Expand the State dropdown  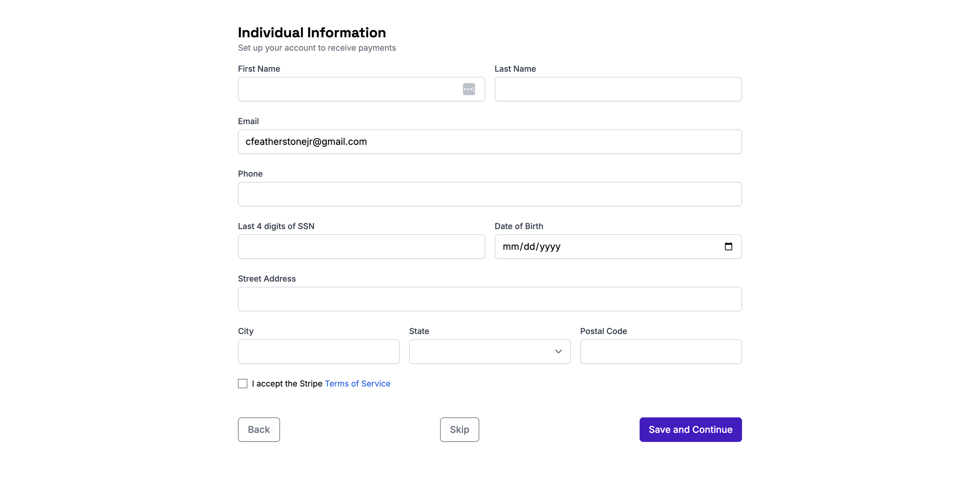[x=490, y=351]
